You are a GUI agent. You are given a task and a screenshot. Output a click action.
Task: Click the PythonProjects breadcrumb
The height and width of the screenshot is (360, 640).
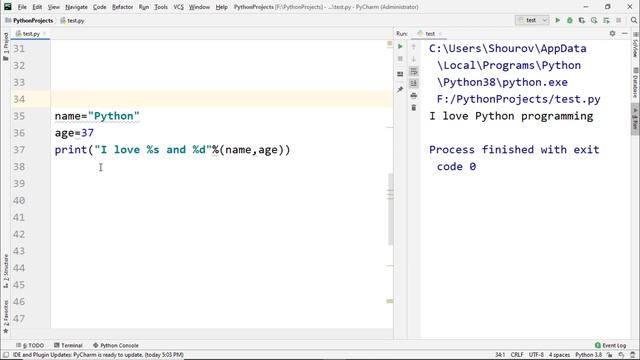[29, 20]
